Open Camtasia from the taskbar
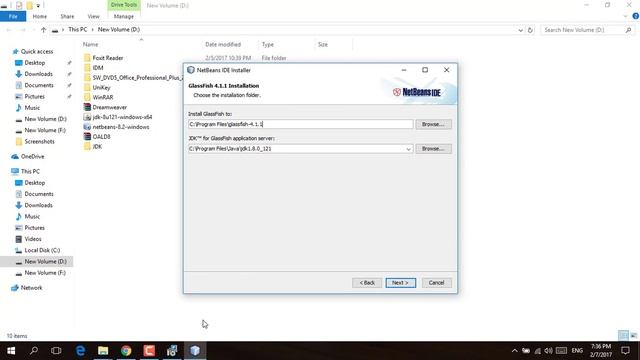This screenshot has height=360, width=640. click(149, 351)
